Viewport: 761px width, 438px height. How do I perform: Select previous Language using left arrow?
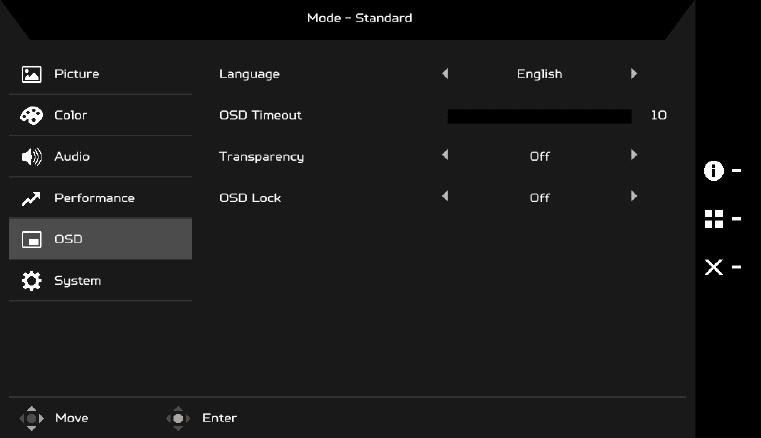click(x=445, y=73)
